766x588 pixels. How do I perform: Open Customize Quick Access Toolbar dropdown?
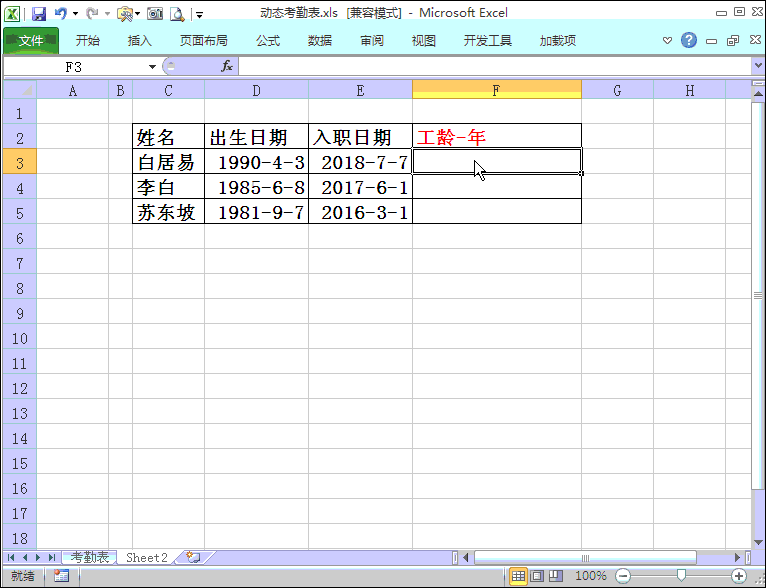pos(199,15)
